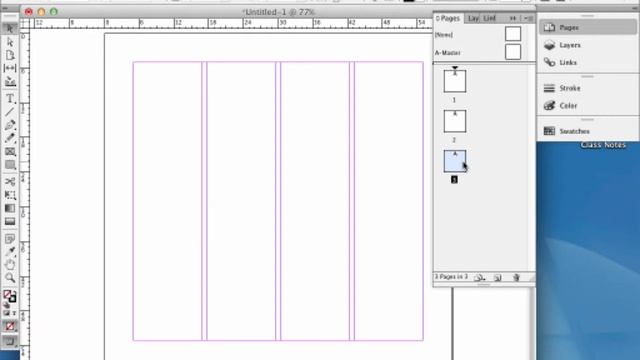Select the Content Collector tool
640x360 pixels.
click(10, 82)
